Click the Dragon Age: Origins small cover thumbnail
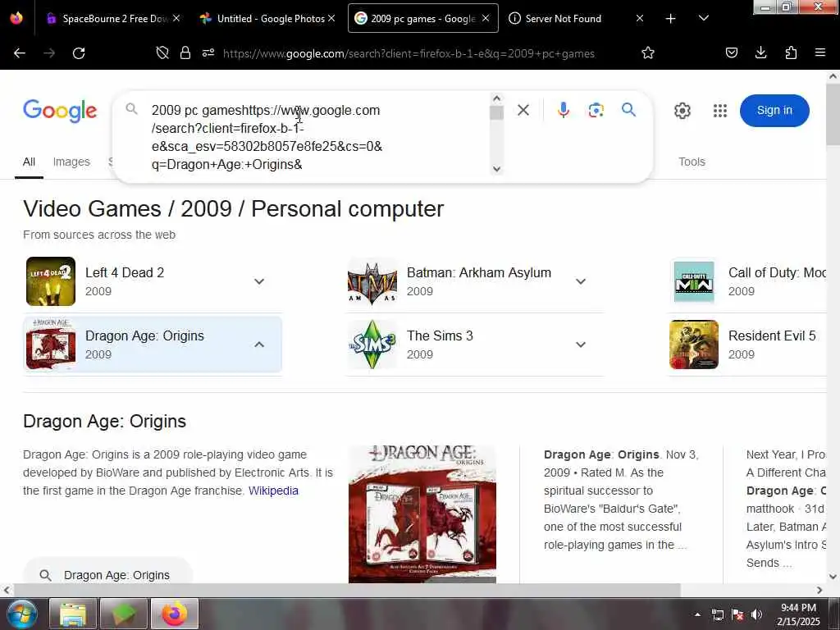840x630 pixels. (x=51, y=345)
